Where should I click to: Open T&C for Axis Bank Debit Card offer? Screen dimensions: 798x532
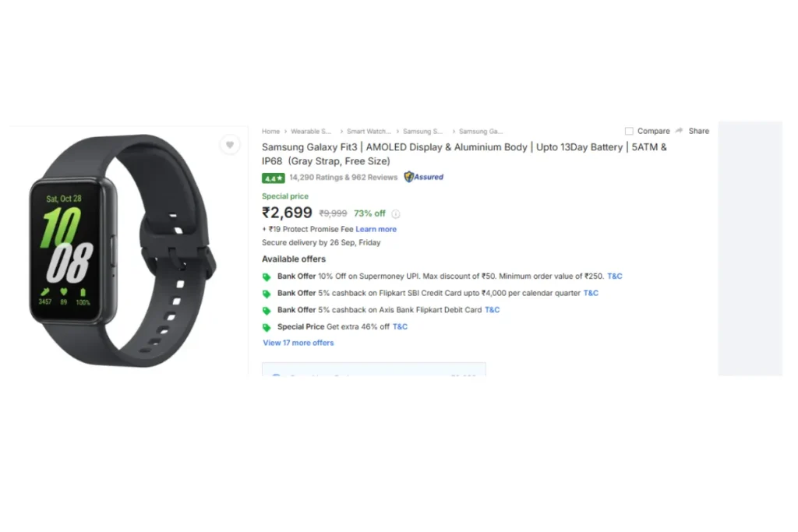pyautogui.click(x=493, y=310)
